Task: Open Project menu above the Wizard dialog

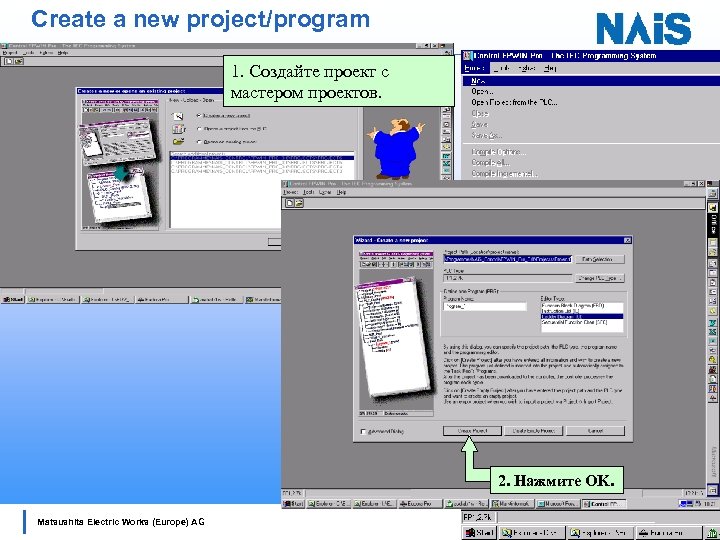Action: click(x=291, y=192)
